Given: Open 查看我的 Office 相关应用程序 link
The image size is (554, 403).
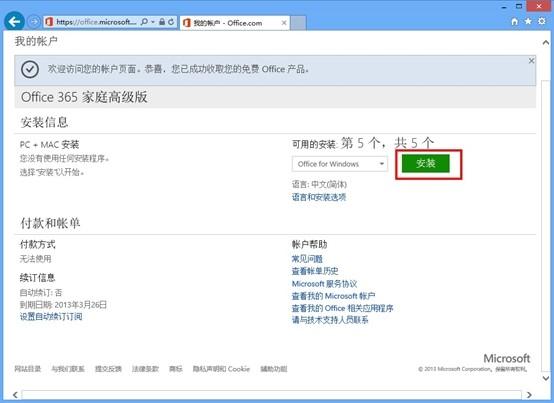Looking at the screenshot, I should (x=342, y=308).
